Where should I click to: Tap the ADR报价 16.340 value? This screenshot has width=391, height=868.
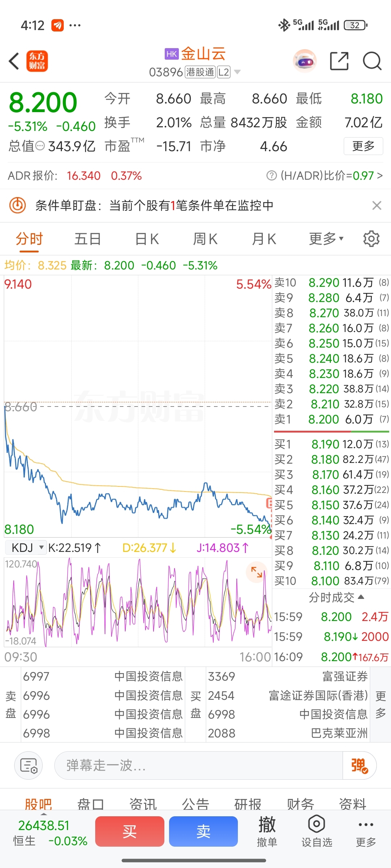pos(84,176)
